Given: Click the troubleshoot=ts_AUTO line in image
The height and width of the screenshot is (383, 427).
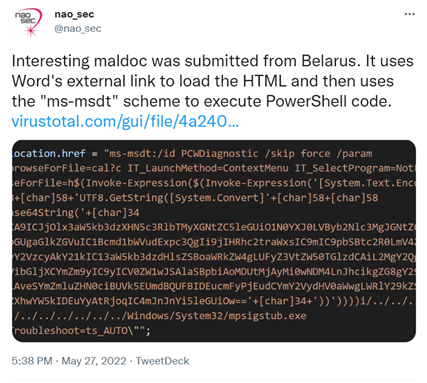Looking at the screenshot, I should coord(81,331).
